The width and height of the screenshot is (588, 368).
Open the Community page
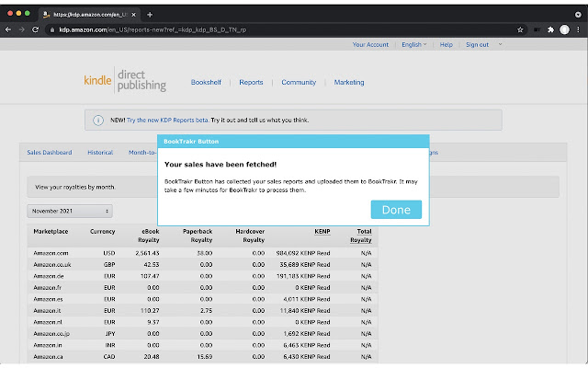tap(299, 82)
